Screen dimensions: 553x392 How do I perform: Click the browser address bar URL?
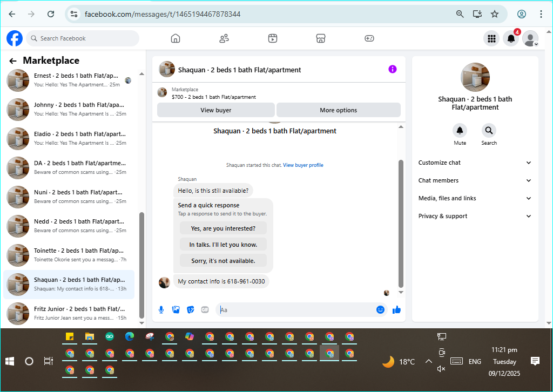click(163, 14)
